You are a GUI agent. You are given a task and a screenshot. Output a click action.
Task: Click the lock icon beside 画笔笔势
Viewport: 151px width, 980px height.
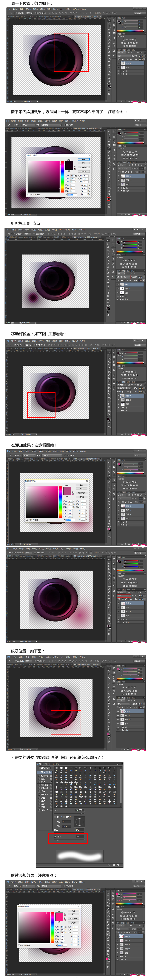pyautogui.click(x=51, y=794)
